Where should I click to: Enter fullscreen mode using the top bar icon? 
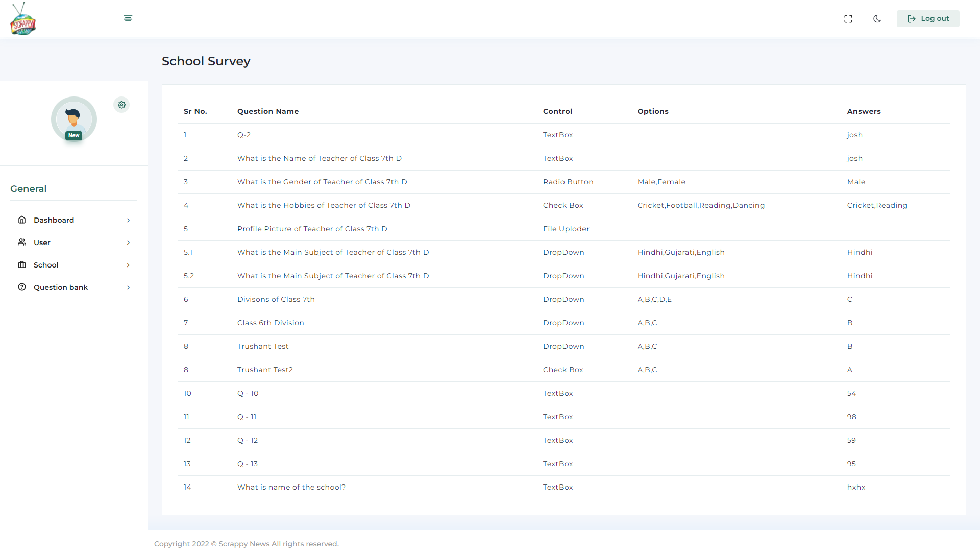tap(848, 19)
